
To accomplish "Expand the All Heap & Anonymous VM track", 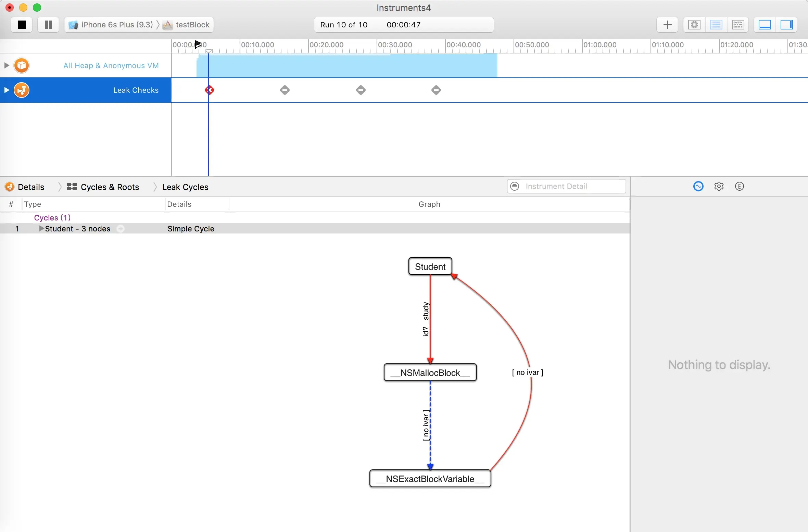I will [x=7, y=65].
